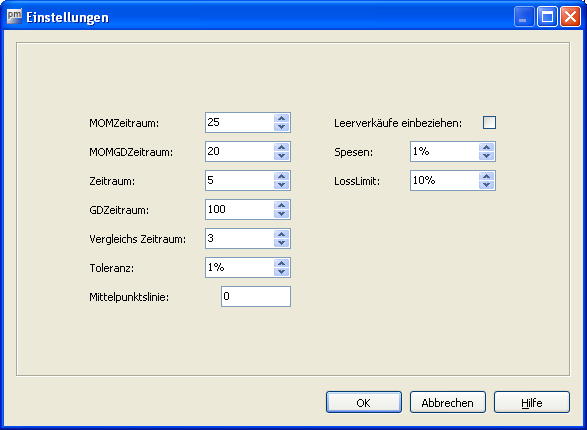The image size is (587, 430).
Task: Increase GDZeitraum value with up arrow
Action: 282,205
